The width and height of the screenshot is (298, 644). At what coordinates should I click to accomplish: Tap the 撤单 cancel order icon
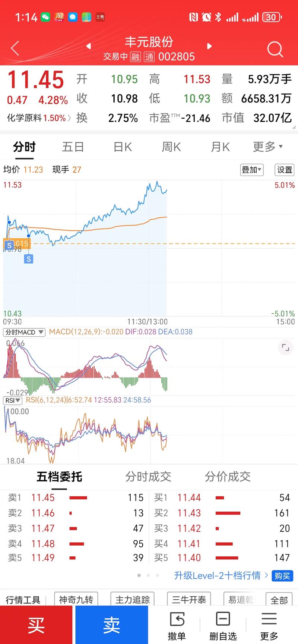(x=177, y=625)
